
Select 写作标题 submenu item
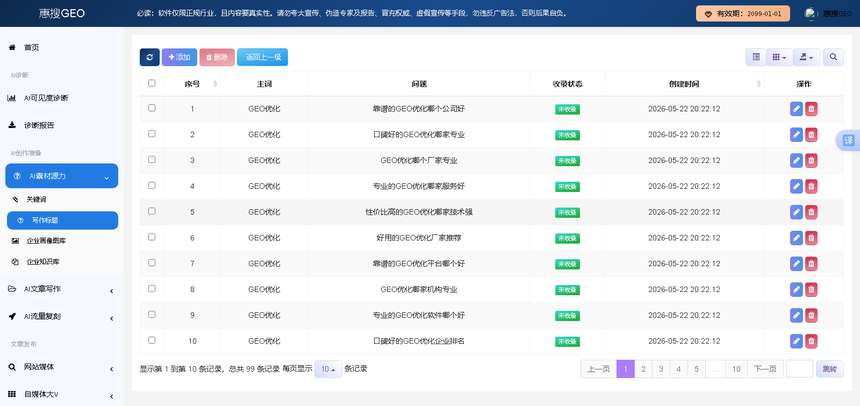(x=62, y=220)
